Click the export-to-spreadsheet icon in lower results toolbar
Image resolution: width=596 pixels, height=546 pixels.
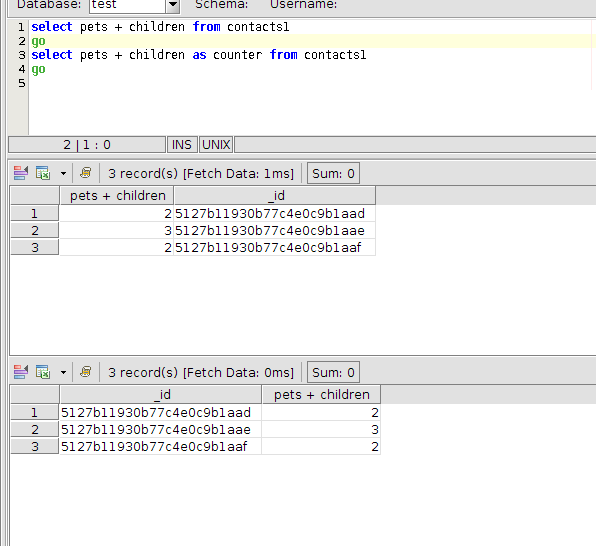click(x=43, y=372)
